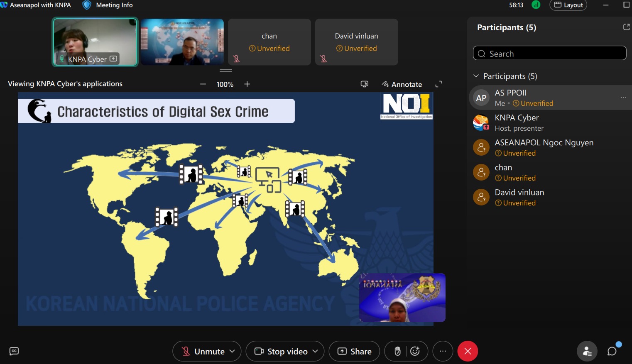Pop out the Participants panel
632x364 pixels.
coord(626,27)
